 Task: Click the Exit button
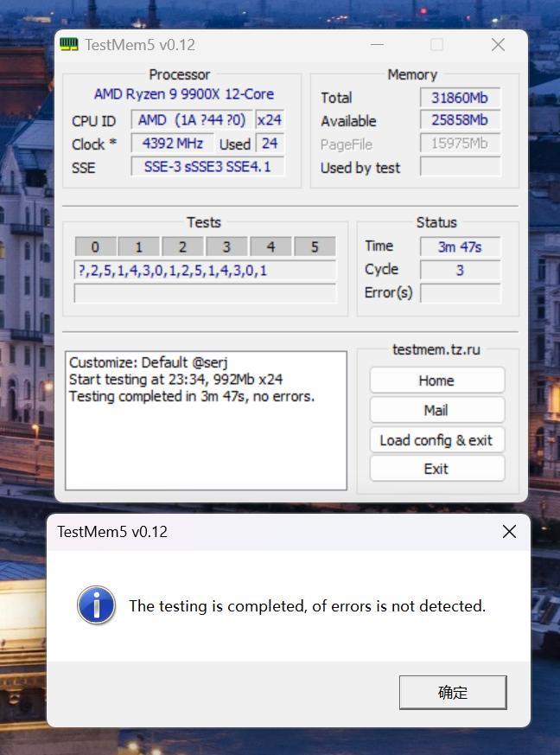click(x=436, y=469)
